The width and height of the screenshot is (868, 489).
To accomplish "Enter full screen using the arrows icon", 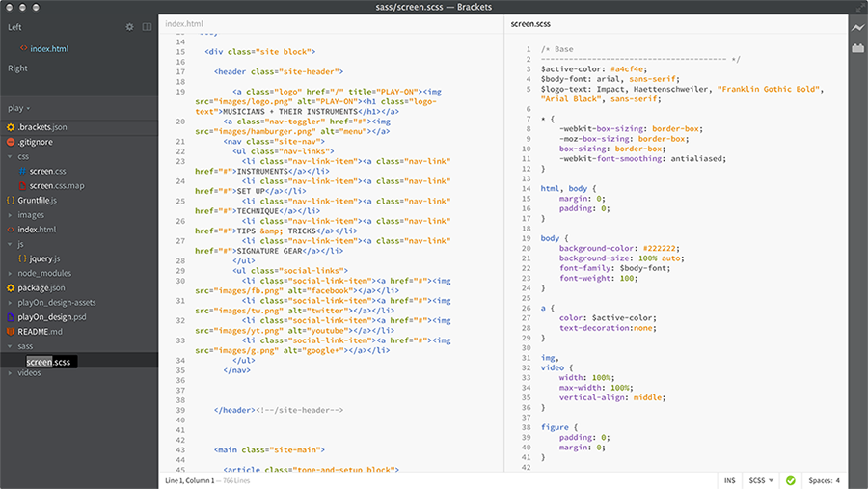I will 859,7.
